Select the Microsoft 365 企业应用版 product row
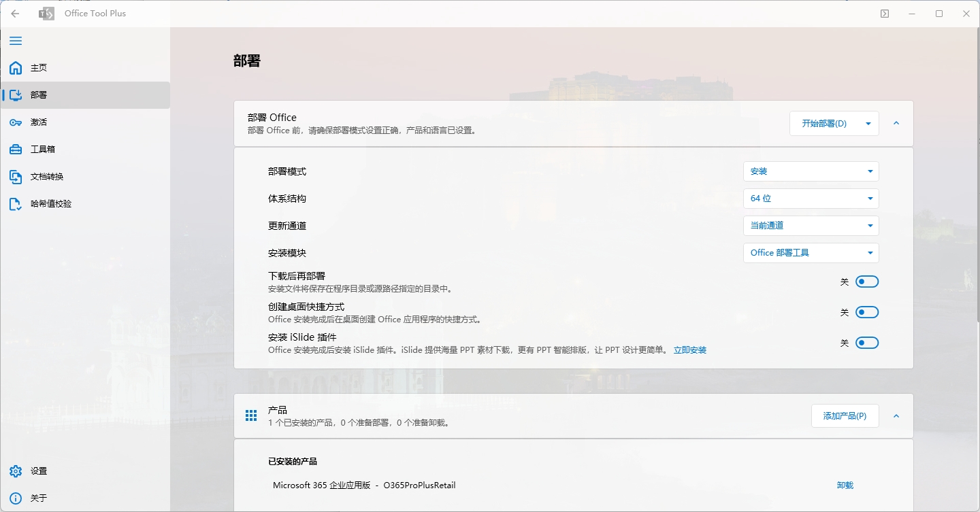Screen dimensions: 980x512 (573, 485)
